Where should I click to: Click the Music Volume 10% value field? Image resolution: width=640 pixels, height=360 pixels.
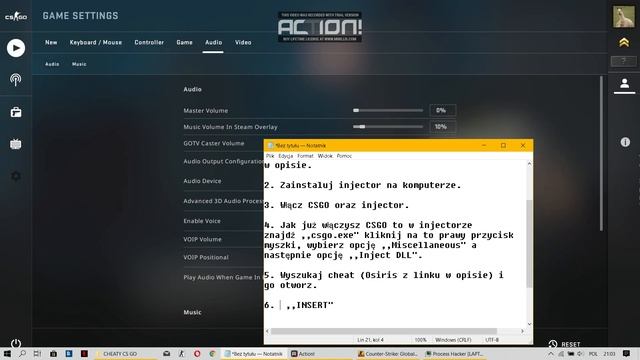tap(442, 127)
